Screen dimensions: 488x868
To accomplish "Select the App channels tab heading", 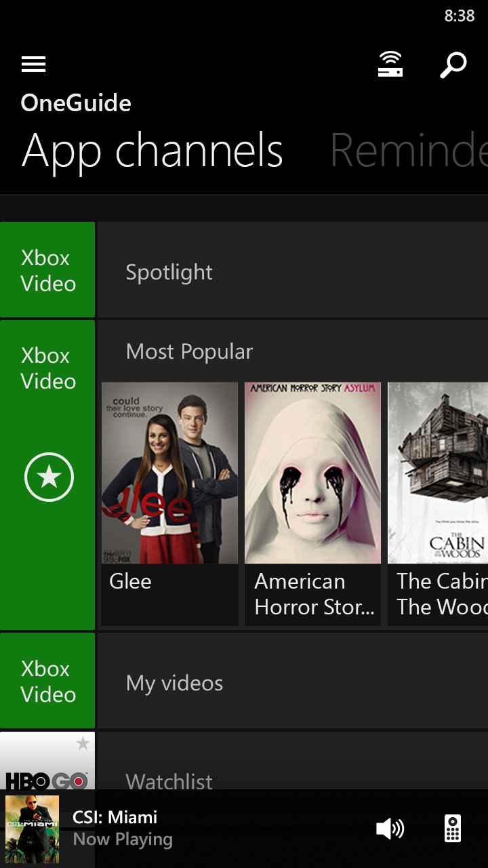I will pos(152,151).
